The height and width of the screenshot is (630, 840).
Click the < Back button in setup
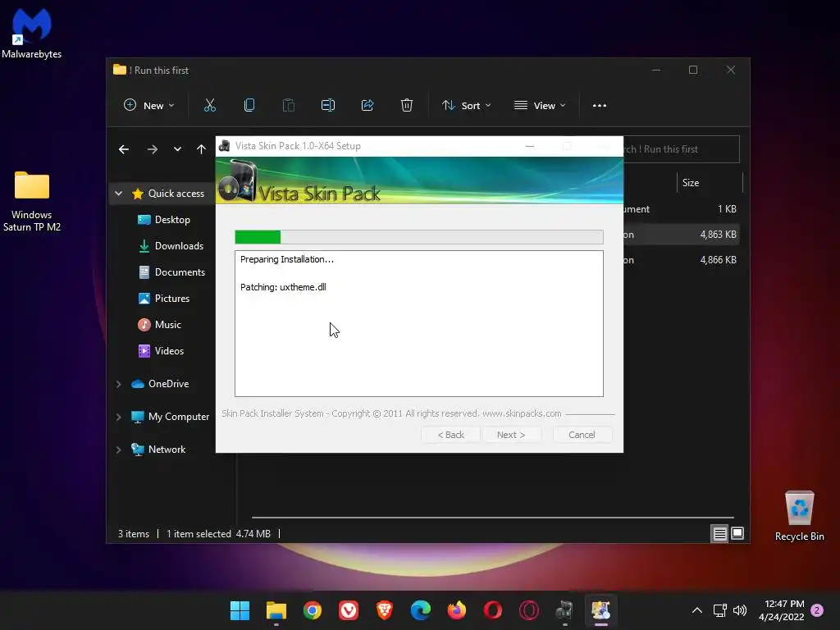click(450, 435)
